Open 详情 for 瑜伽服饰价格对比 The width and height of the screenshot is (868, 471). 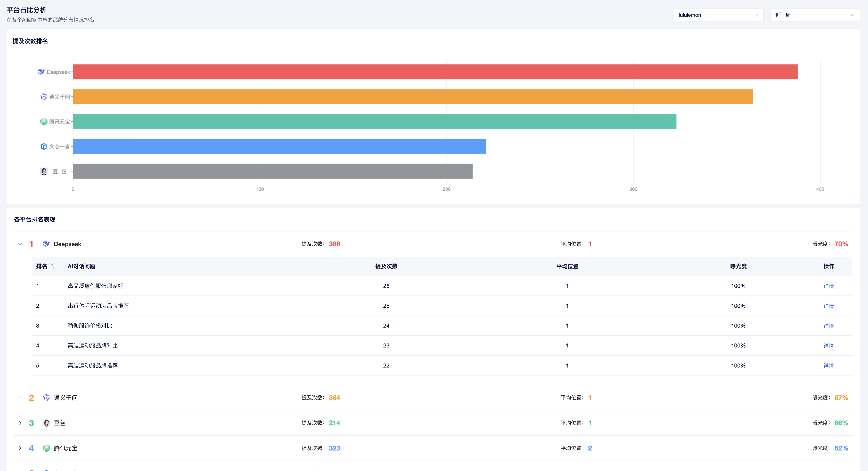pos(828,326)
